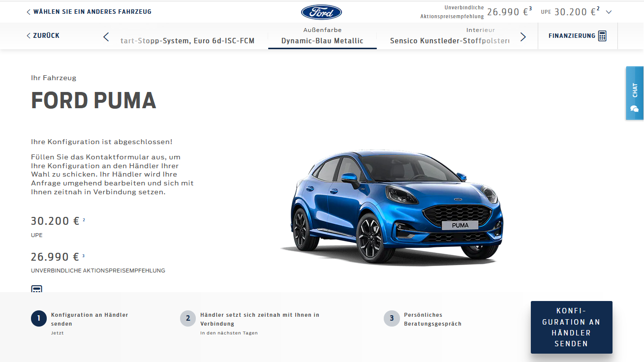This screenshot has height=362, width=644.
Task: Click step 3 circle indicator
Action: click(392, 318)
